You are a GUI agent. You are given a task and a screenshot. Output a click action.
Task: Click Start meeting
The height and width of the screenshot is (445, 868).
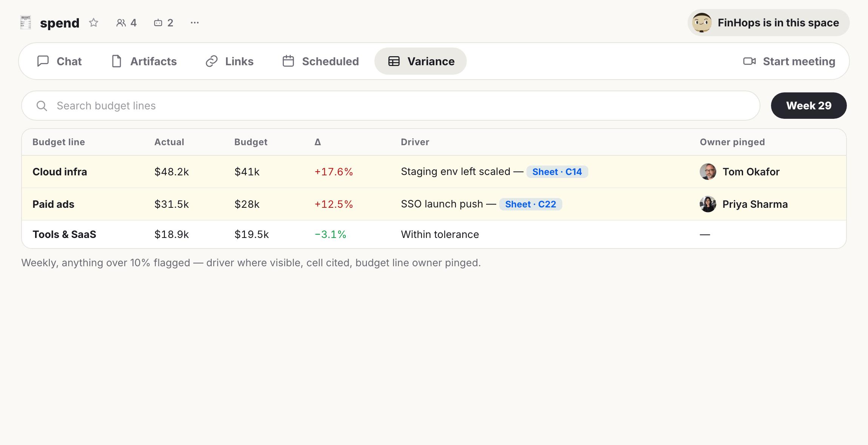[789, 61]
